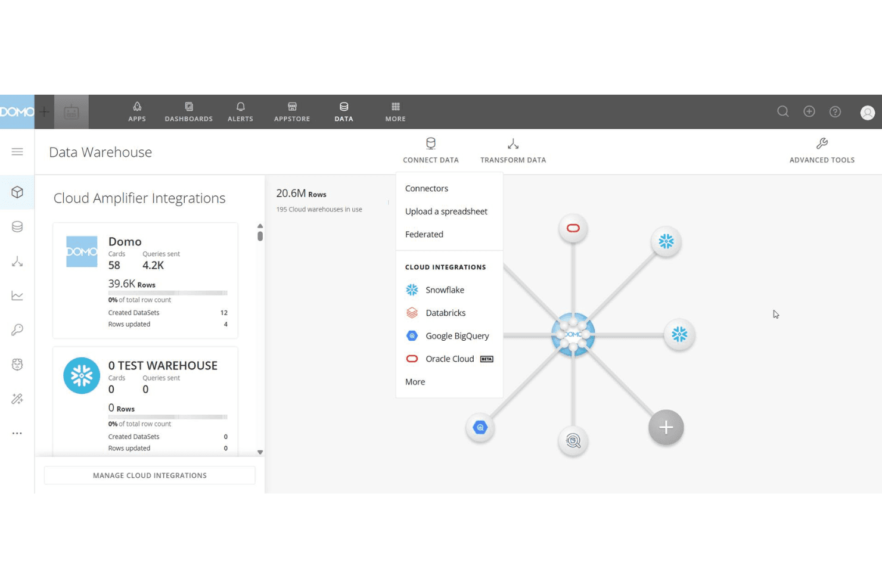Screen dimensions: 882x588
Task: Open the Connect Data dropdown
Action: [x=431, y=151]
